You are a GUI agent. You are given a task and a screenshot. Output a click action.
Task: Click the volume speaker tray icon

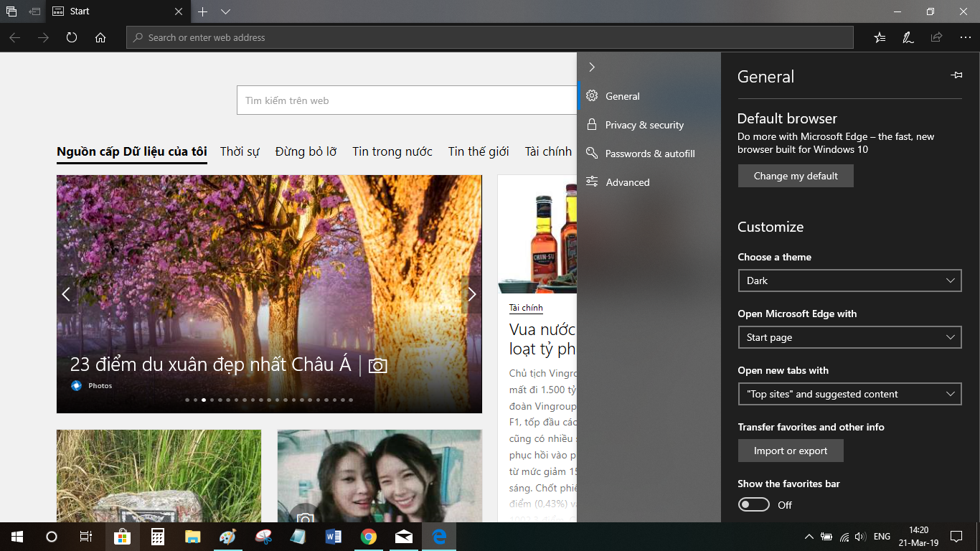[x=861, y=537]
